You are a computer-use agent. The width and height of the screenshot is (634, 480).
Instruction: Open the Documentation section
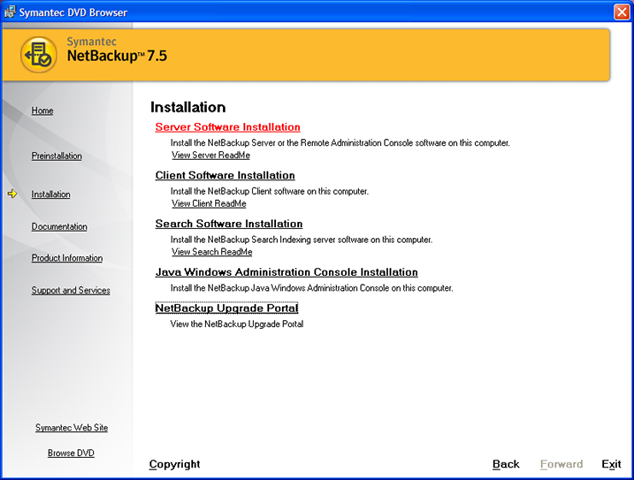point(59,226)
